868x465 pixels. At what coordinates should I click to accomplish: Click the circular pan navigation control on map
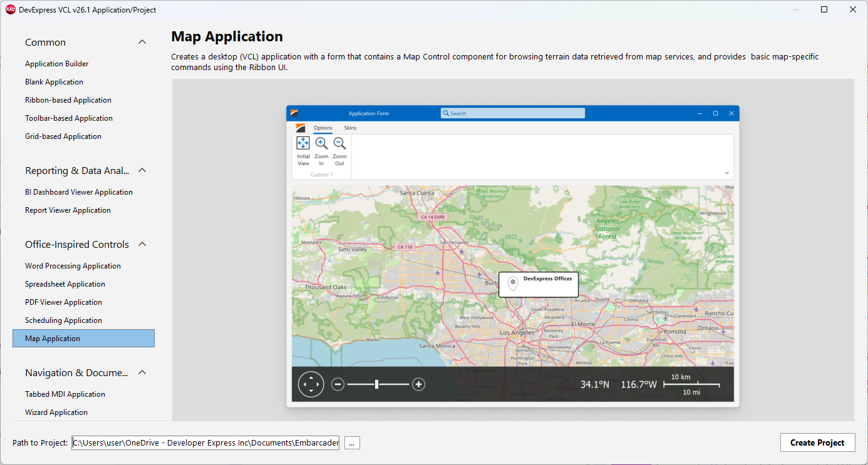(x=311, y=384)
